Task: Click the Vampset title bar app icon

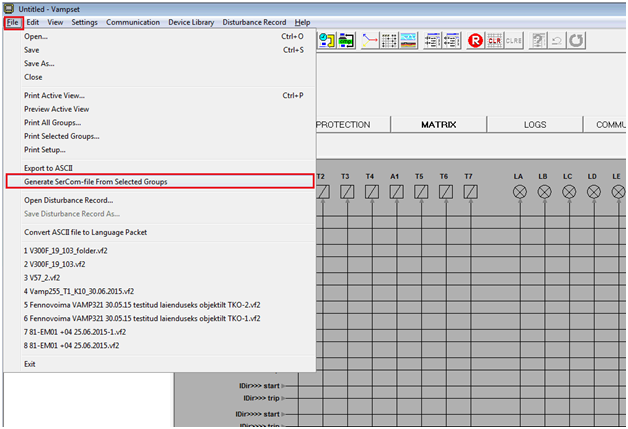Action: (9, 8)
